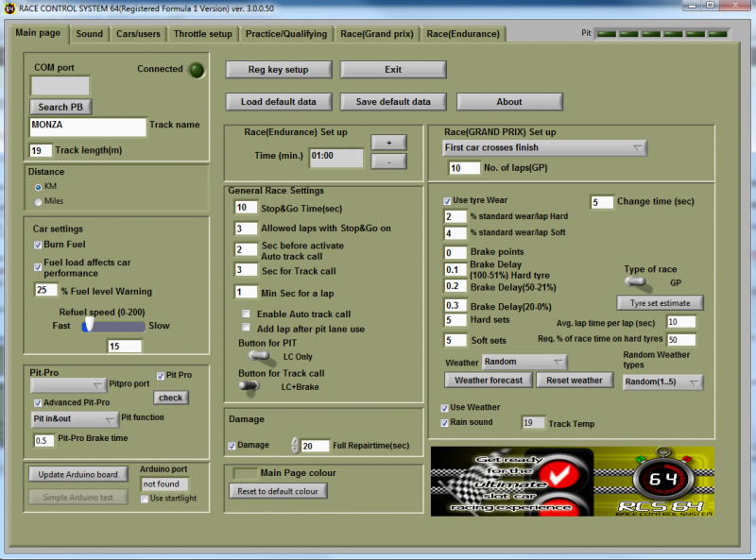Screen dimensions: 756x560
Task: Disable the Burn Fuel checkbox
Action: (38, 245)
